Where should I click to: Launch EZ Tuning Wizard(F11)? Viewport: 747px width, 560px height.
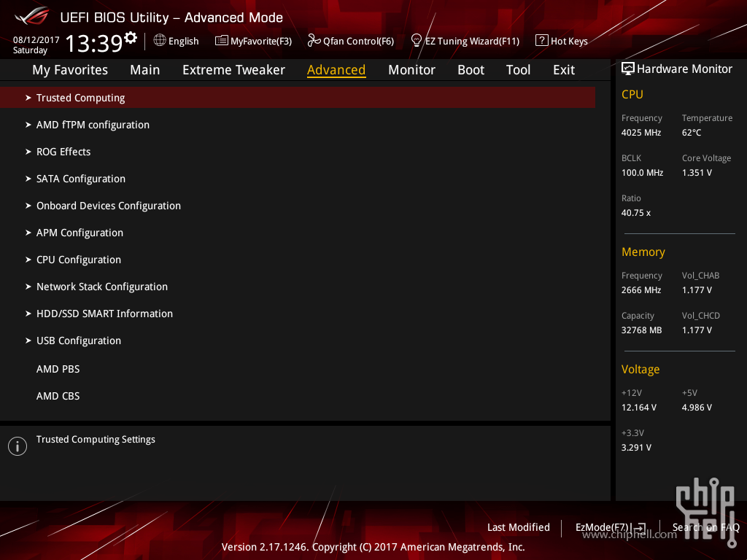point(465,41)
